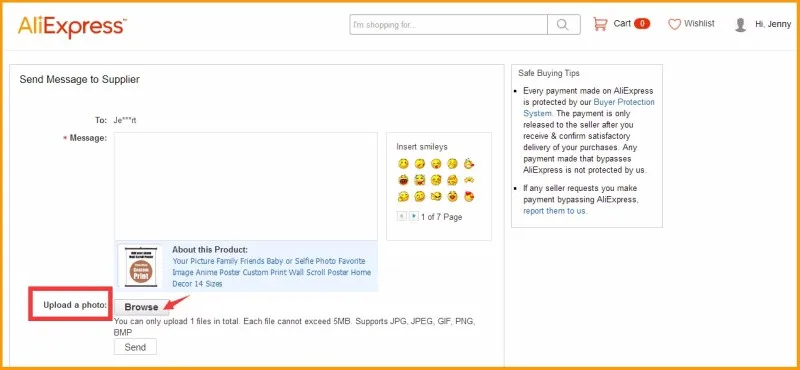Click the cart count badge showing 0

point(642,23)
